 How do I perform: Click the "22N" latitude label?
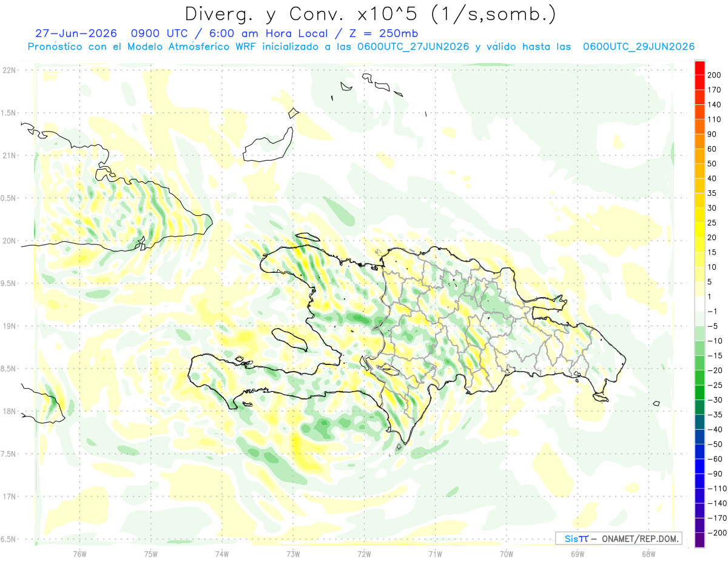tap(10, 70)
